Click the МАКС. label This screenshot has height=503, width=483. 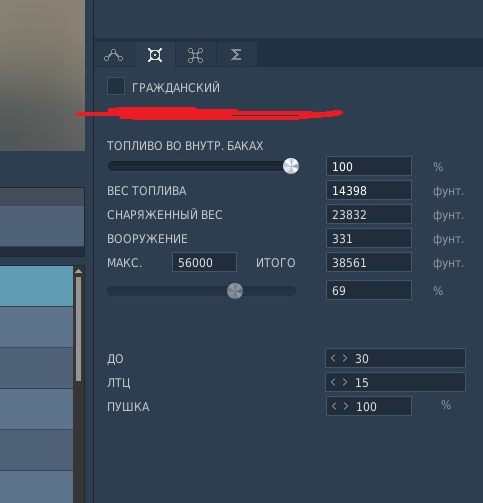125,263
